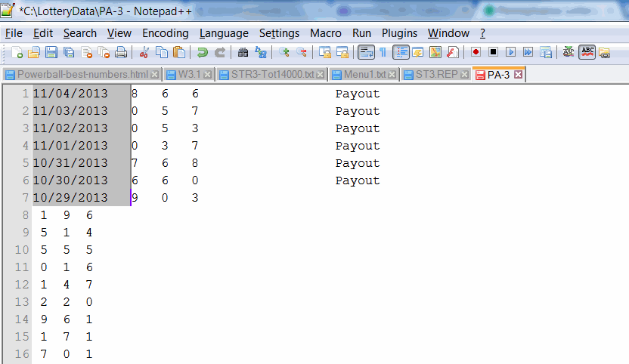
Task: Open the Language menu
Action: pos(224,33)
